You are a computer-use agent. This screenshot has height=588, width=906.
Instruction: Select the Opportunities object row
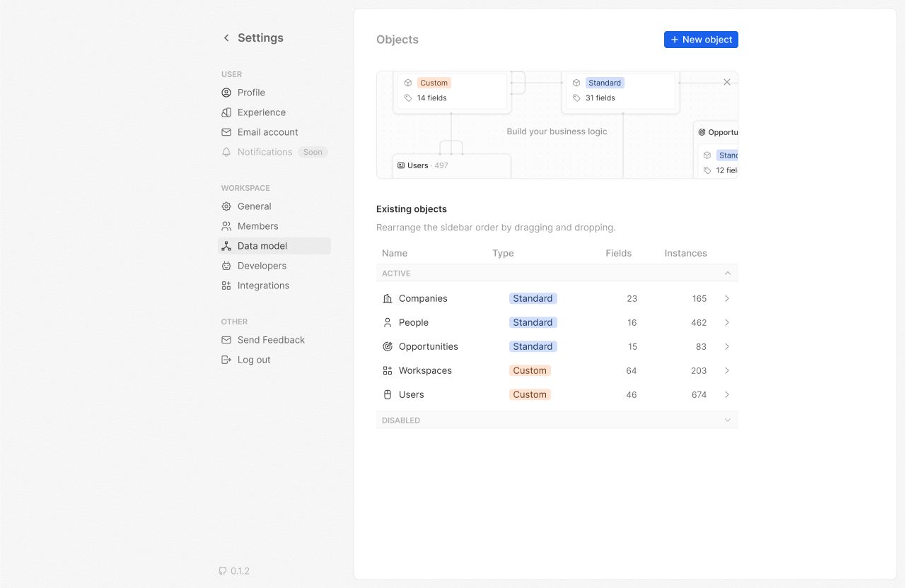click(x=428, y=347)
